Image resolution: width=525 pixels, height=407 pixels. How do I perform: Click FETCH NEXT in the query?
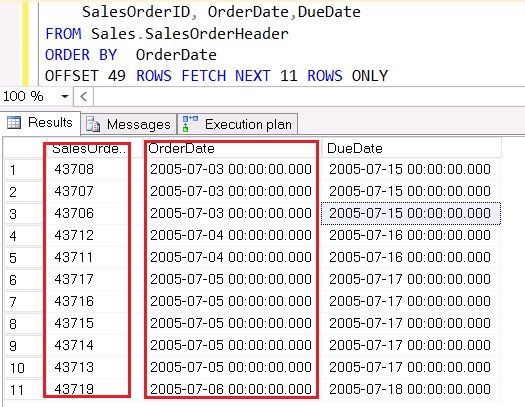[226, 76]
